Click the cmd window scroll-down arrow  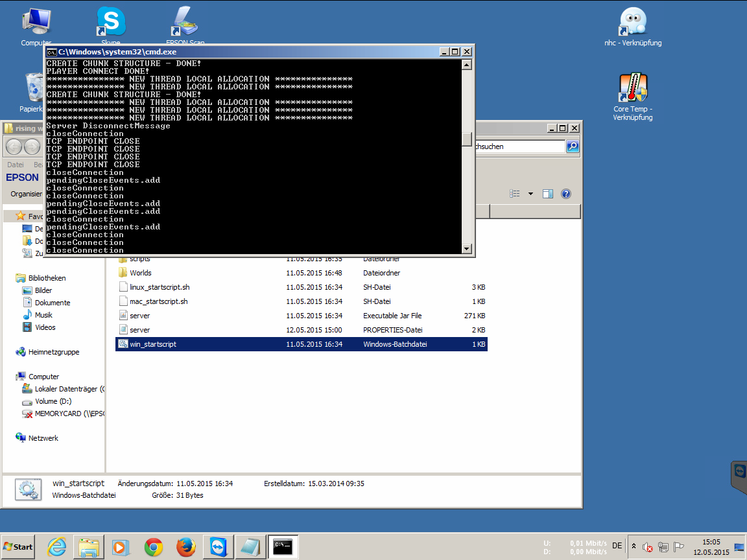coord(466,249)
